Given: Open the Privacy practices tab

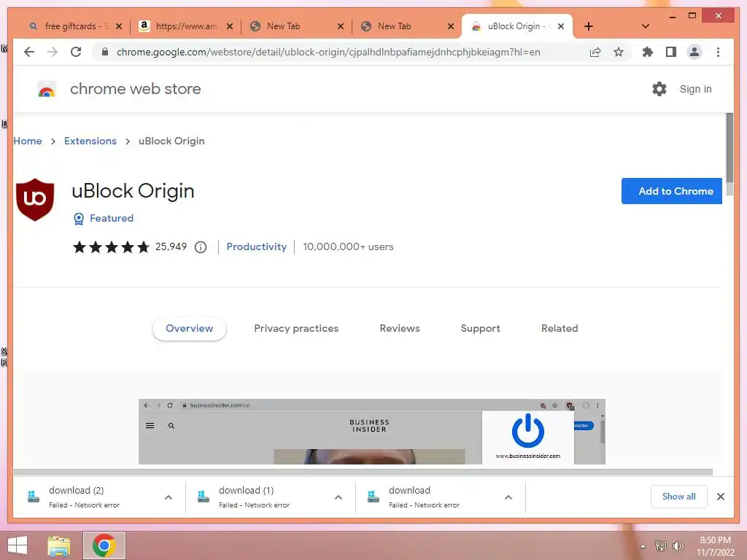Looking at the screenshot, I should pyautogui.click(x=296, y=329).
